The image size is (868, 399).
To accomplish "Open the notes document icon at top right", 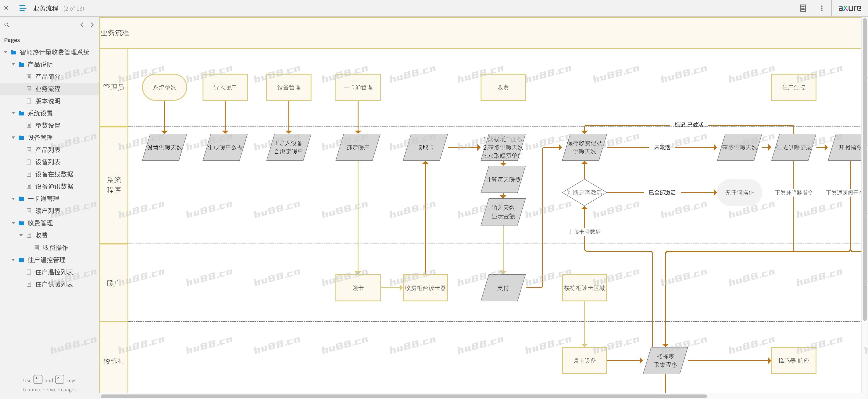I will [x=803, y=8].
